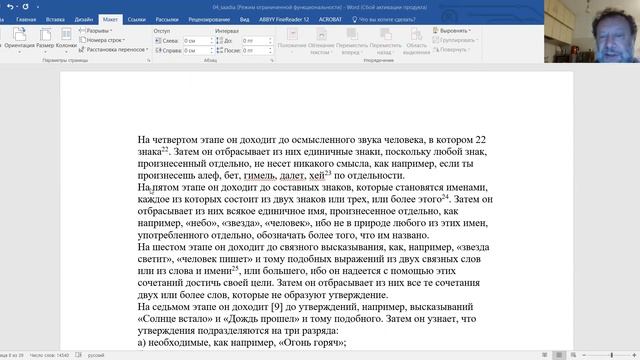The width and height of the screenshot is (640, 360).
Task: Open the Ссылки tab
Action: (136, 19)
